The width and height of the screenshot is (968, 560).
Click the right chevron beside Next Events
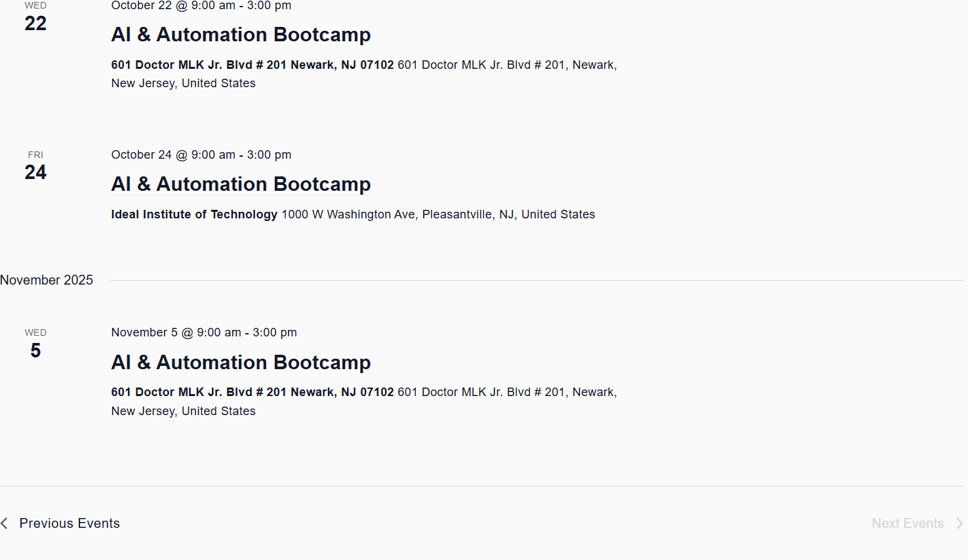pos(959,523)
